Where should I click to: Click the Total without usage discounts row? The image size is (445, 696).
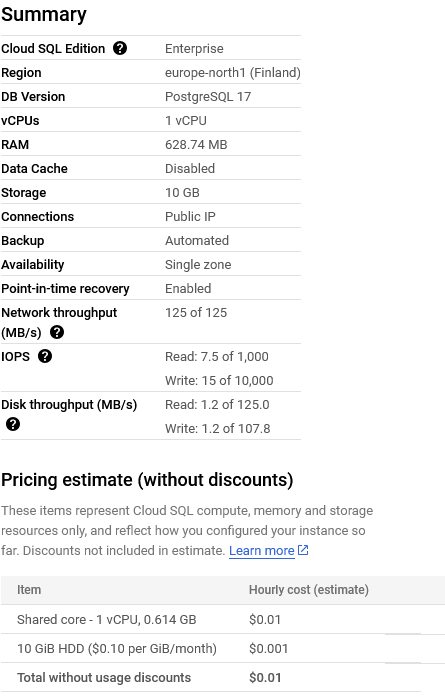pos(223,677)
